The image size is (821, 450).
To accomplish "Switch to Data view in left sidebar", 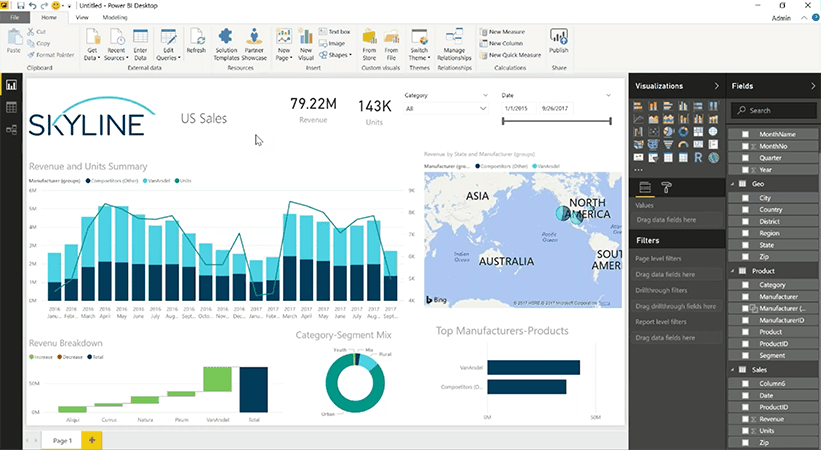I will click(12, 107).
